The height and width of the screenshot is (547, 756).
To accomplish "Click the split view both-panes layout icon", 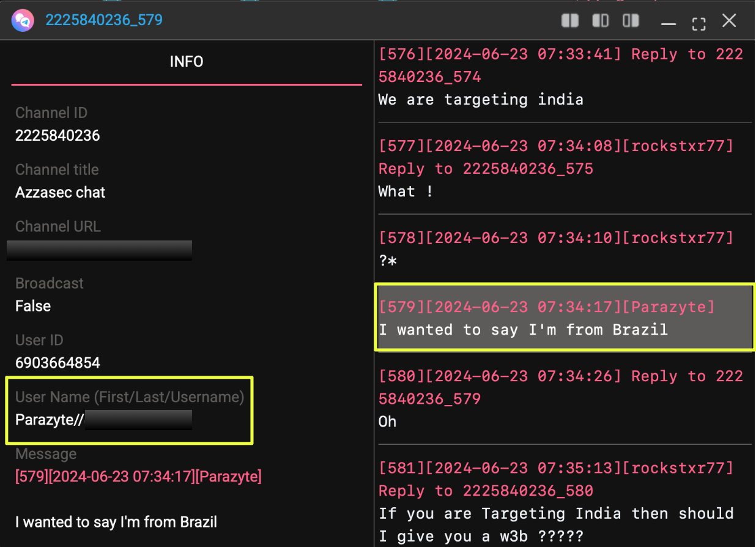I will 570,21.
